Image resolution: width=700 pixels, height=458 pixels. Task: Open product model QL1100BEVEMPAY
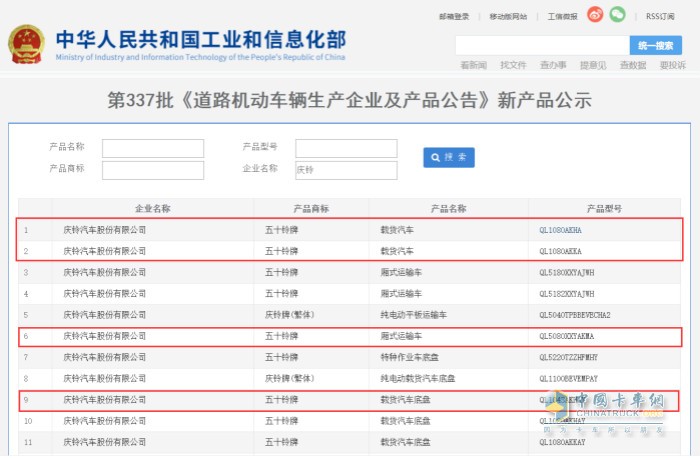point(568,379)
